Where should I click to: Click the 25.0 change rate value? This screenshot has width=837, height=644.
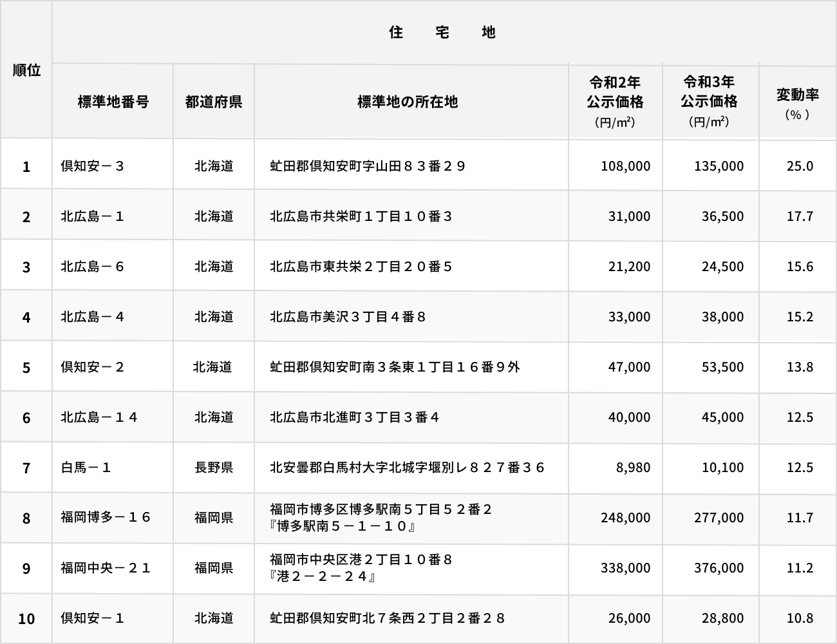[800, 166]
